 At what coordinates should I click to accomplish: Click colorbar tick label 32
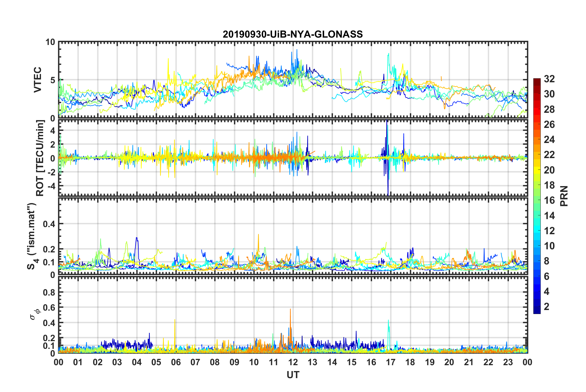point(549,79)
